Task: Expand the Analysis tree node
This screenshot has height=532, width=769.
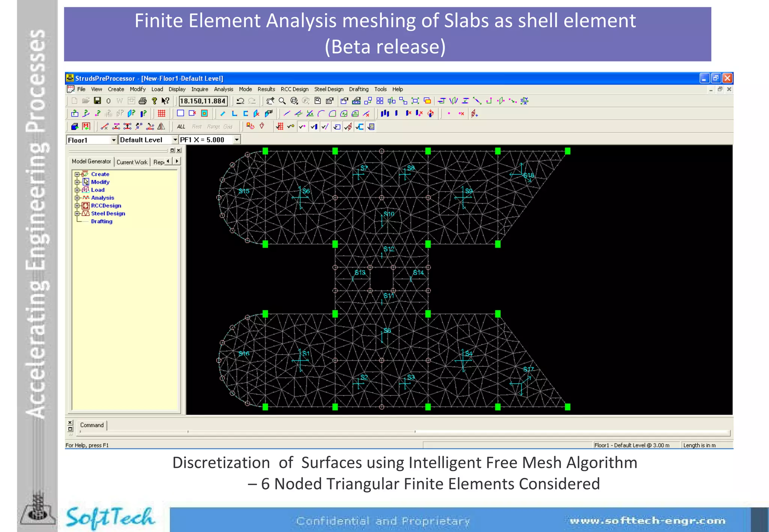Action: pos(77,198)
